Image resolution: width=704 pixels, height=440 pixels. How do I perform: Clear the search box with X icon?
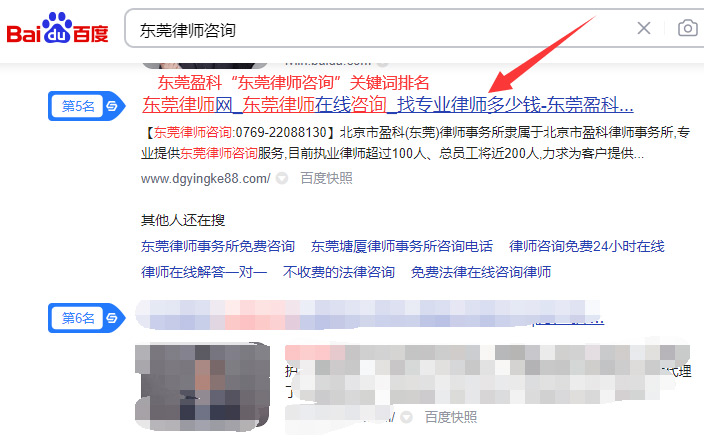coord(644,28)
